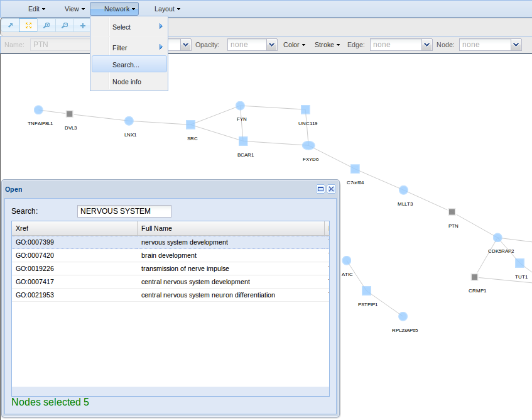Choose Search... from the Network menu

click(x=129, y=65)
